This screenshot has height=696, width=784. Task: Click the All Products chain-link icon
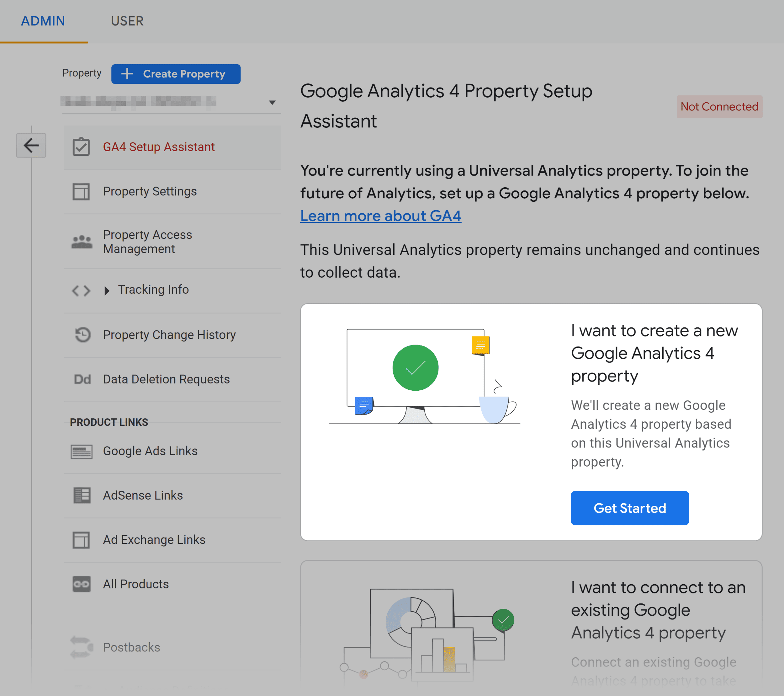(82, 584)
